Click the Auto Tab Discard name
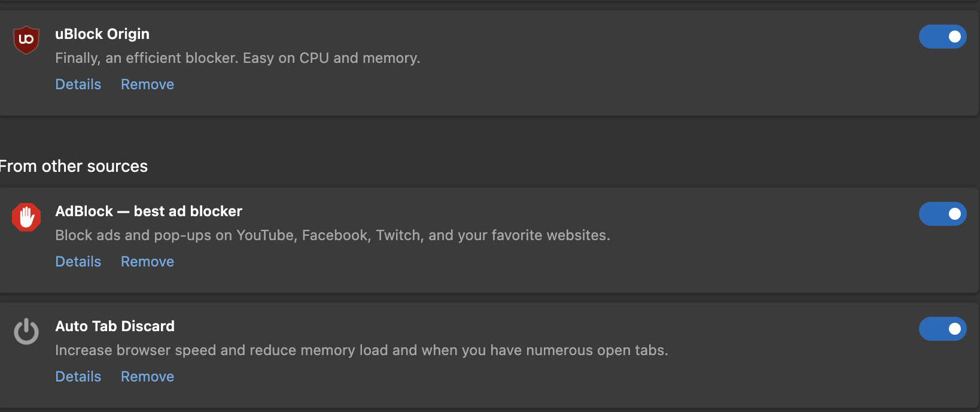The image size is (980, 412). tap(115, 326)
